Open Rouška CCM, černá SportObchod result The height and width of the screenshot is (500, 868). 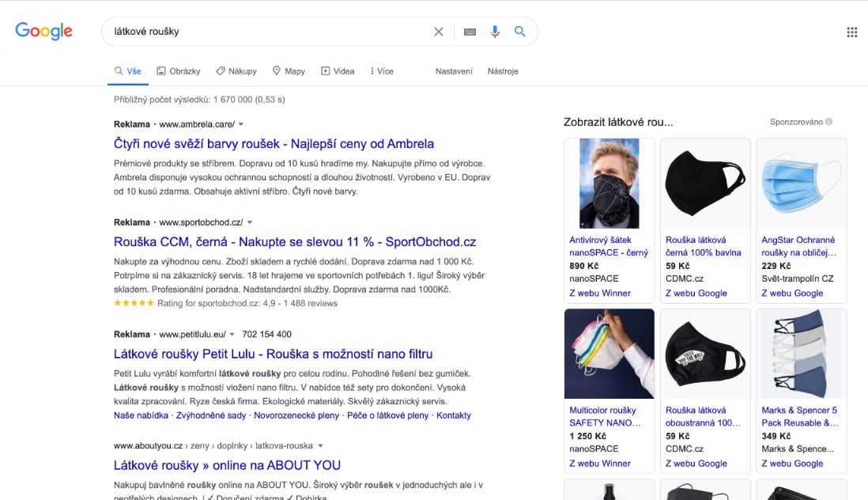295,242
